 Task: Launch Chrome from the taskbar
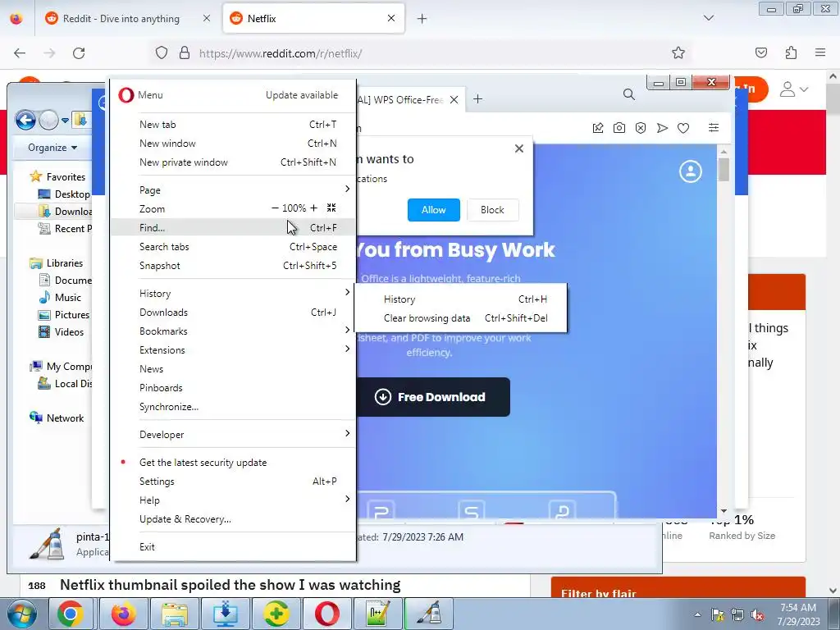(x=71, y=614)
